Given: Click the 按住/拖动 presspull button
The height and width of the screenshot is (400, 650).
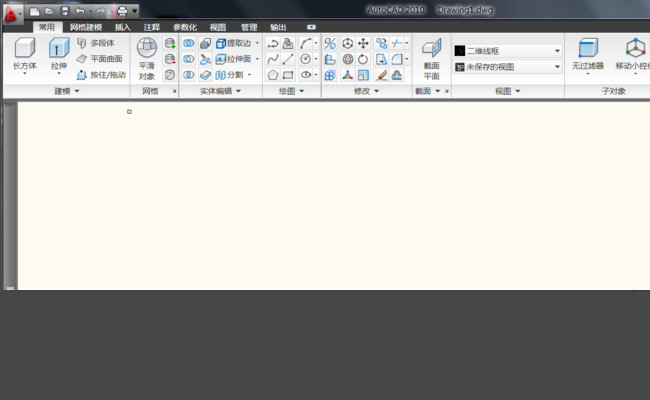Looking at the screenshot, I should click(x=102, y=75).
